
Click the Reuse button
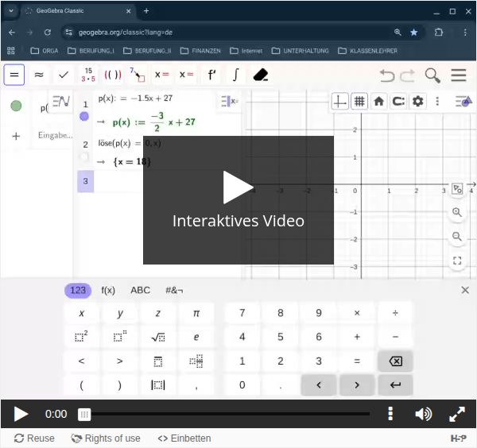click(34, 438)
